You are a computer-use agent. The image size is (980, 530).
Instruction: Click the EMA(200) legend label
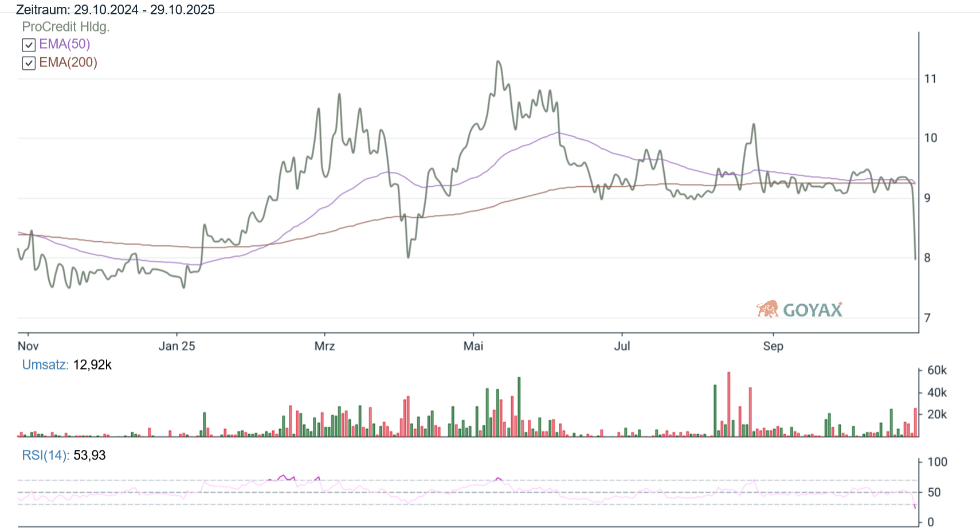pyautogui.click(x=68, y=62)
